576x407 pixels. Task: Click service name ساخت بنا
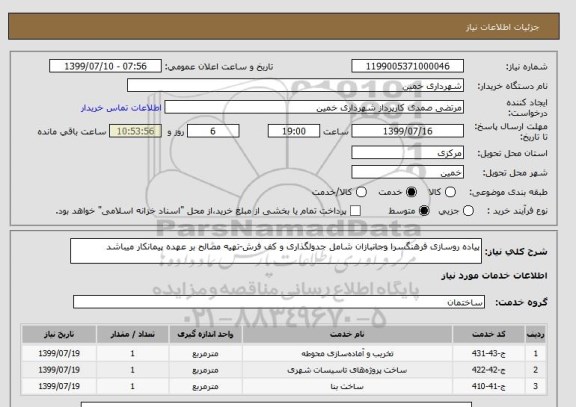tap(347, 386)
